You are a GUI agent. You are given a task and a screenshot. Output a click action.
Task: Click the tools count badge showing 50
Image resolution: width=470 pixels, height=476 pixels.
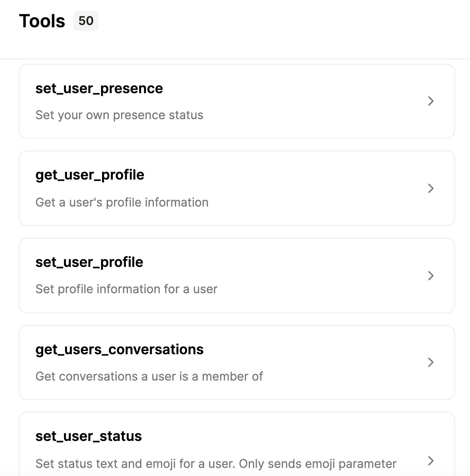click(x=86, y=21)
